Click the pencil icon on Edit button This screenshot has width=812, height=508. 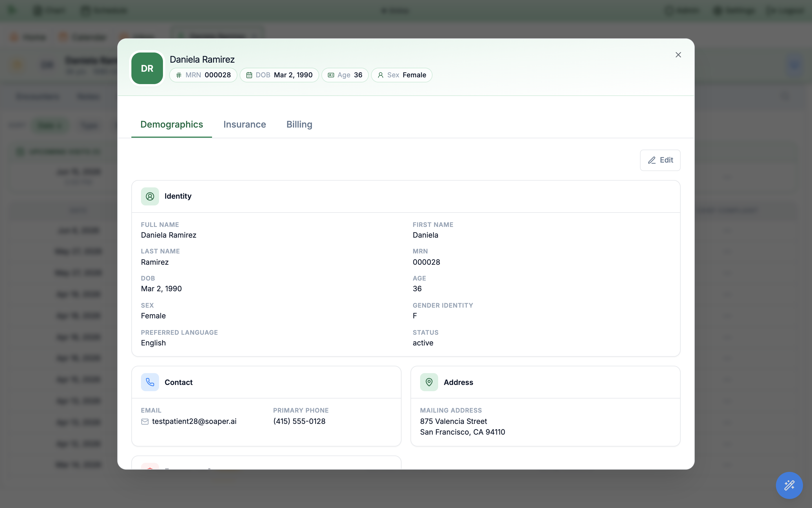pos(652,160)
